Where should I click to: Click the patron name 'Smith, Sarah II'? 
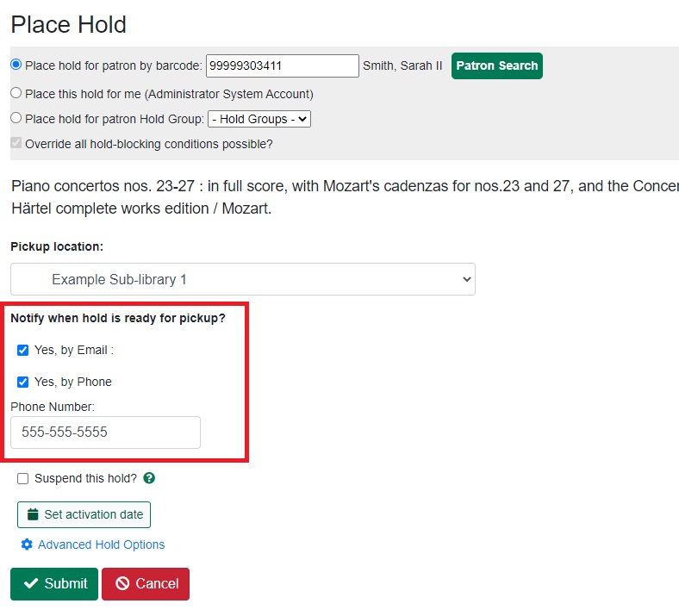point(402,65)
